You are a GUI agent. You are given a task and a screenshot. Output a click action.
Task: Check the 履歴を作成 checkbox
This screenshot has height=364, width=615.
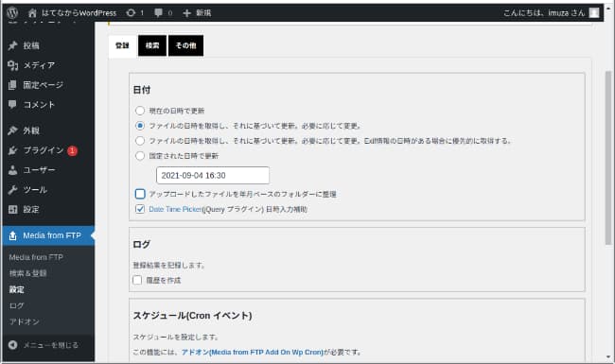pos(137,280)
